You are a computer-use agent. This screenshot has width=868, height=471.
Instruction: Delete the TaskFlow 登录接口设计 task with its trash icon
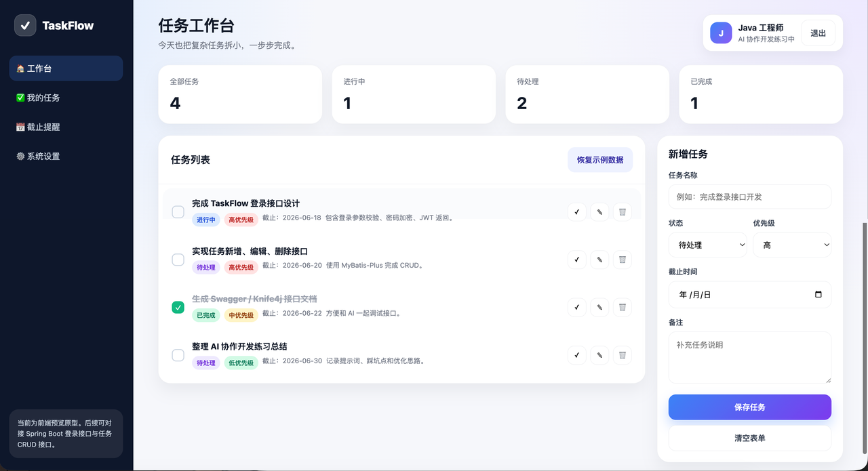pyautogui.click(x=623, y=212)
